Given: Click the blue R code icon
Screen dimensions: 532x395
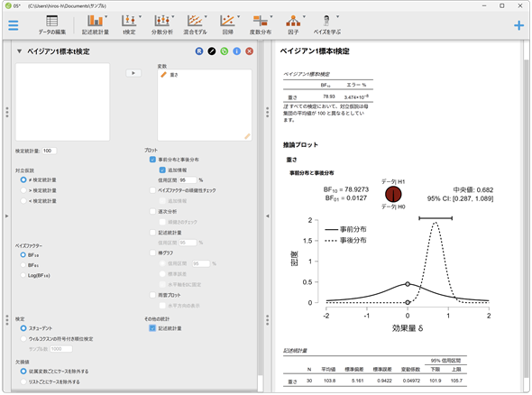Looking at the screenshot, I should pyautogui.click(x=199, y=51).
